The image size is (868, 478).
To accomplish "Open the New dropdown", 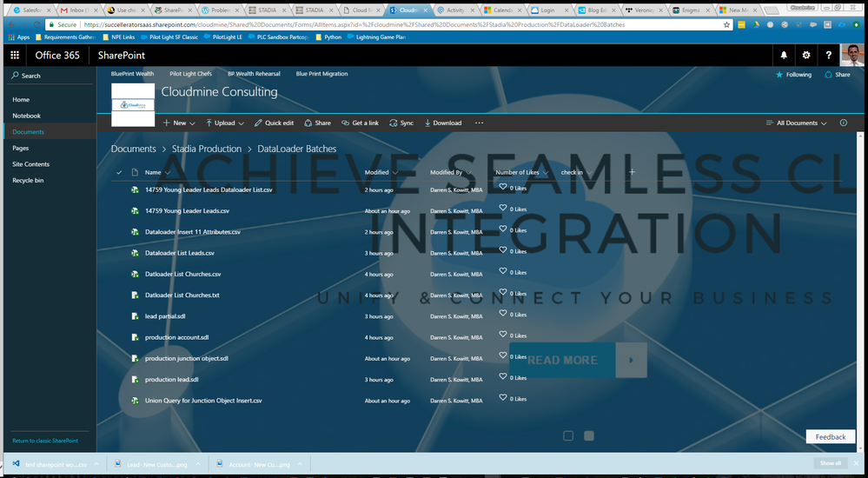I will pos(179,123).
